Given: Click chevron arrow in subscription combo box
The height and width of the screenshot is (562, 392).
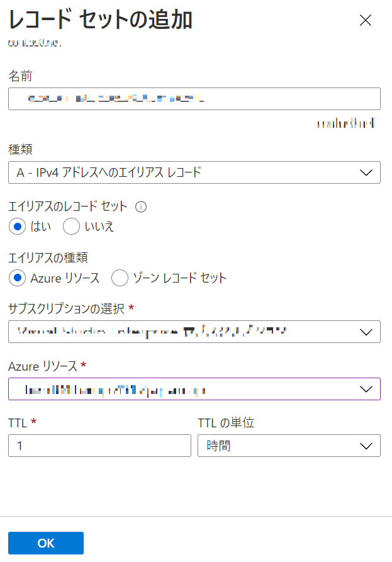Looking at the screenshot, I should (x=366, y=332).
